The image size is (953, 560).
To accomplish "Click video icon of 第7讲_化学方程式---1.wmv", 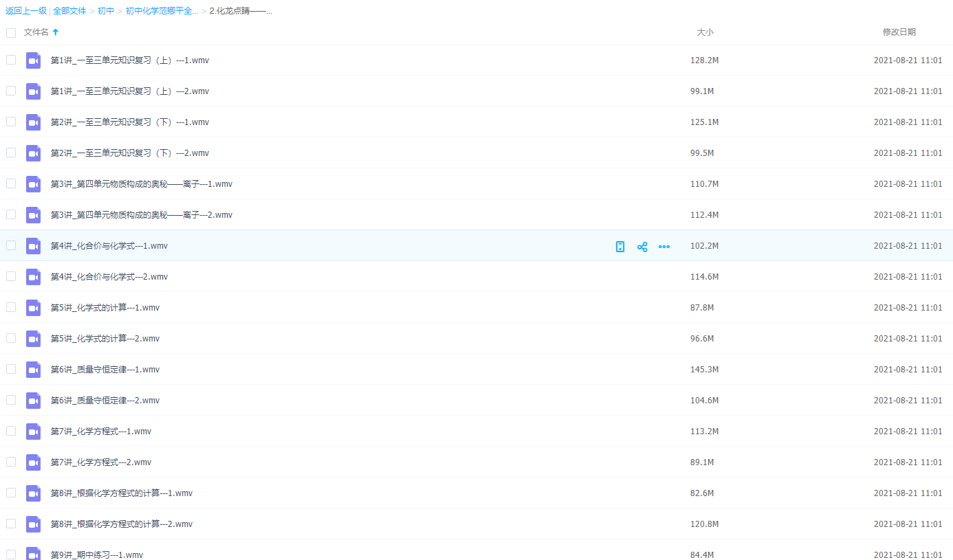I will (x=34, y=432).
